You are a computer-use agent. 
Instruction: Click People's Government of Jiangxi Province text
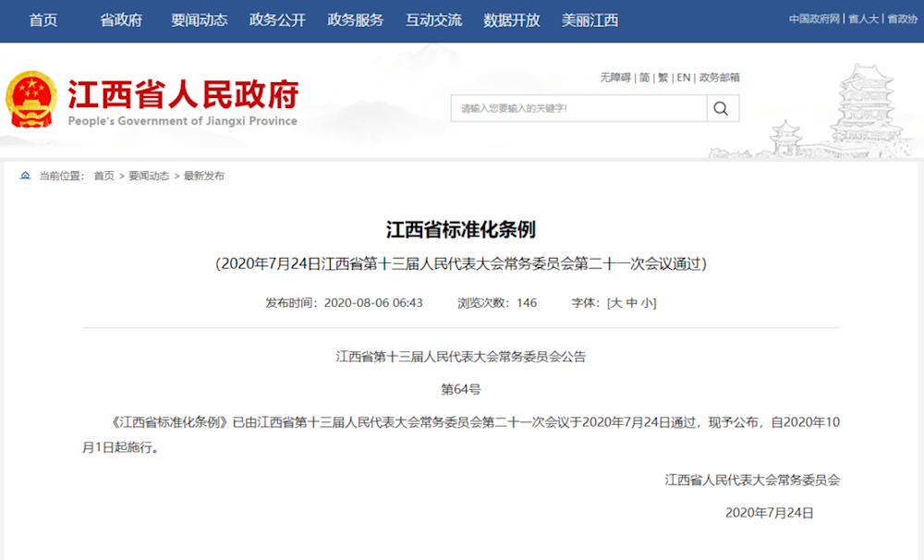click(x=183, y=121)
